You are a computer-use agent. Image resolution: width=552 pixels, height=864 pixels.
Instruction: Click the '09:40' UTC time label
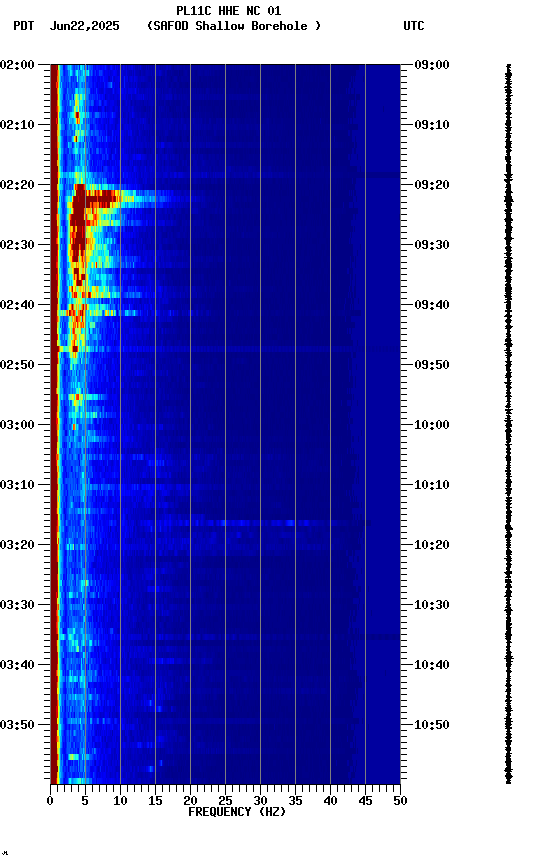coord(432,305)
